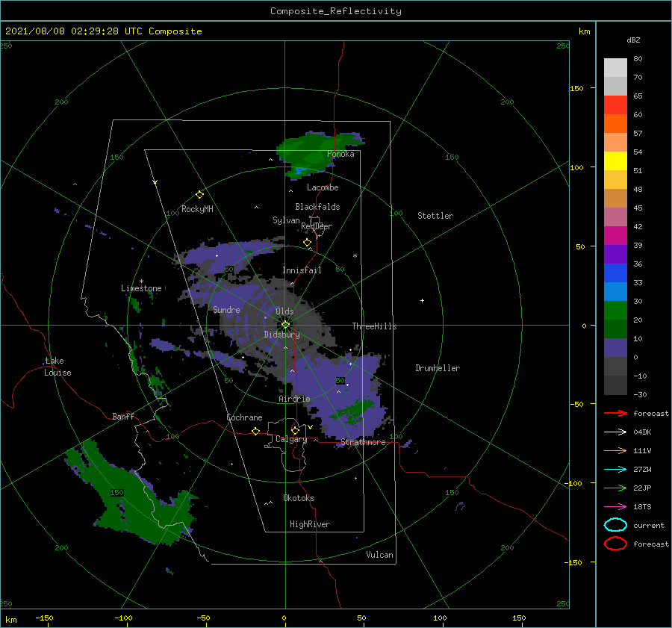Pick the bright green 20-30 dBZ swatch
The width and height of the screenshot is (672, 628).
(x=615, y=310)
